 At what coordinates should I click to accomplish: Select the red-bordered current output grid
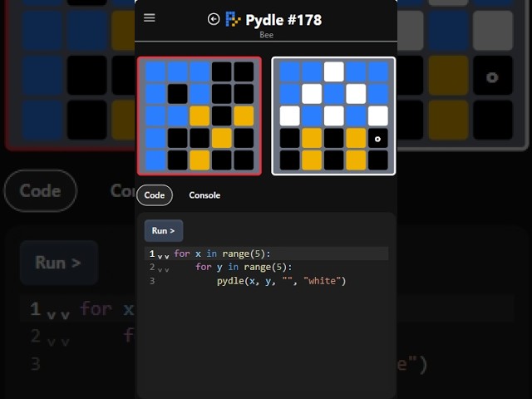[x=199, y=116]
